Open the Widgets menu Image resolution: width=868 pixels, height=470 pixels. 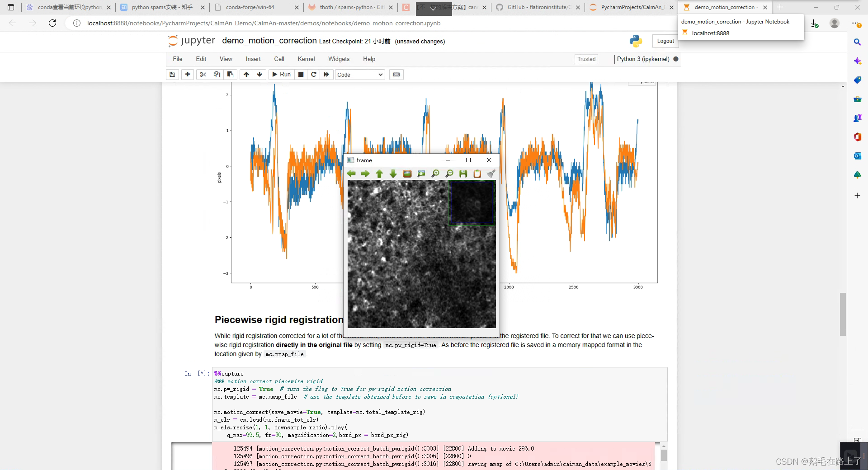(339, 59)
